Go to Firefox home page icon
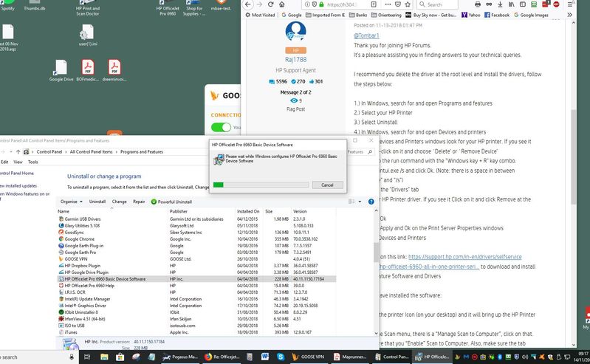The height and width of the screenshot is (364, 590). click(282, 4)
